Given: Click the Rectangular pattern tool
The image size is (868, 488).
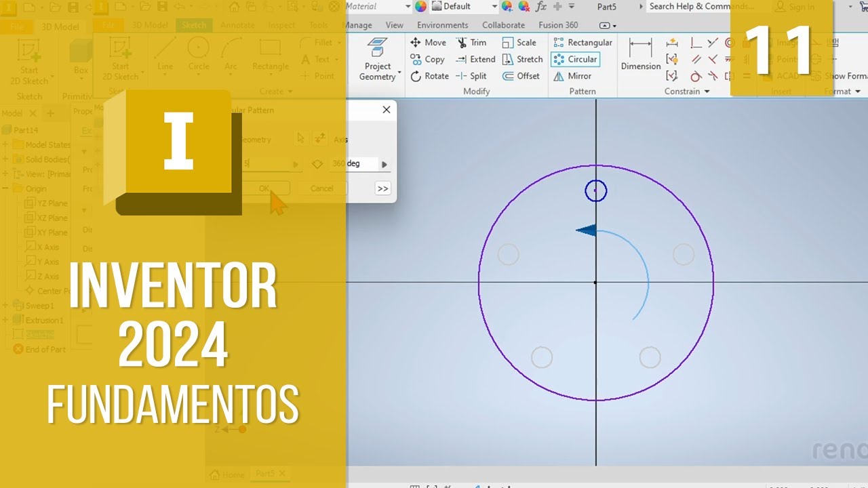Looking at the screenshot, I should [x=583, y=43].
